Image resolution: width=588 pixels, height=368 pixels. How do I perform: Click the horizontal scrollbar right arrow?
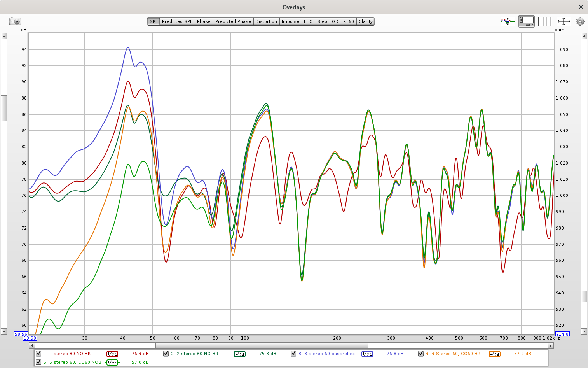point(551,345)
